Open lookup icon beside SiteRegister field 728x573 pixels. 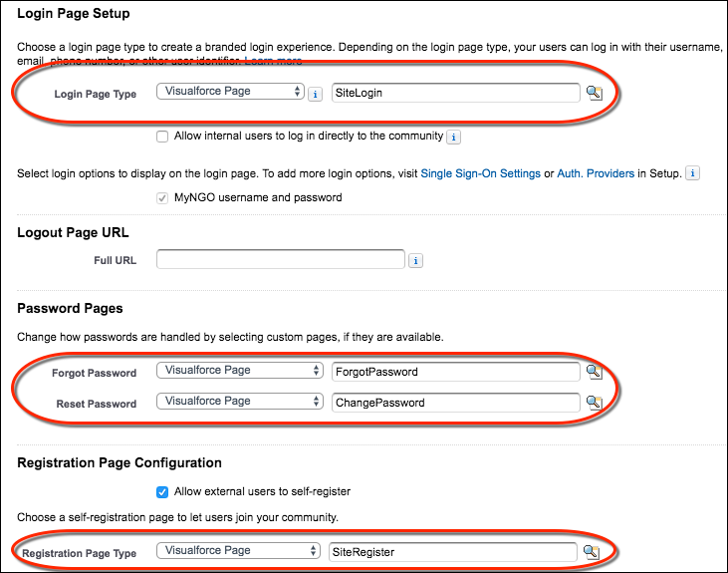tap(592, 551)
